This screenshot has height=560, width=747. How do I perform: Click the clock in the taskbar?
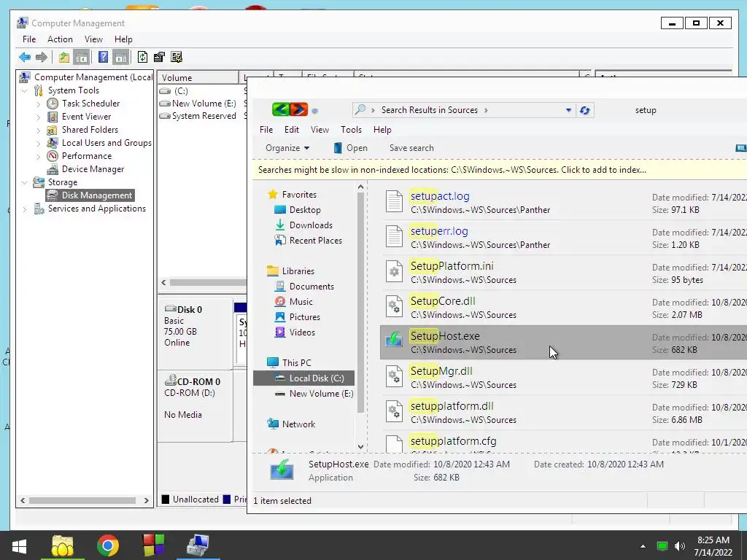coord(713,546)
